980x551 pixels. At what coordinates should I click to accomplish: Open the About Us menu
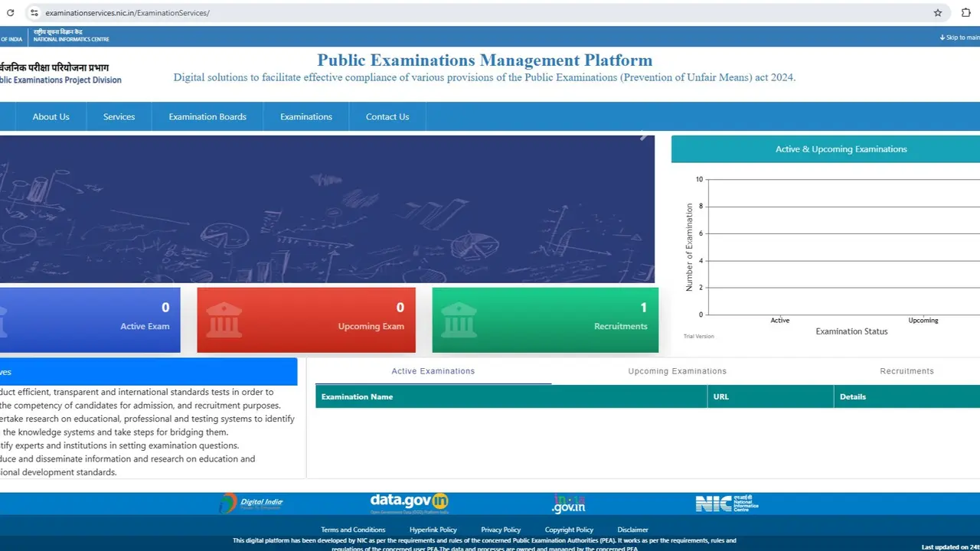(51, 117)
